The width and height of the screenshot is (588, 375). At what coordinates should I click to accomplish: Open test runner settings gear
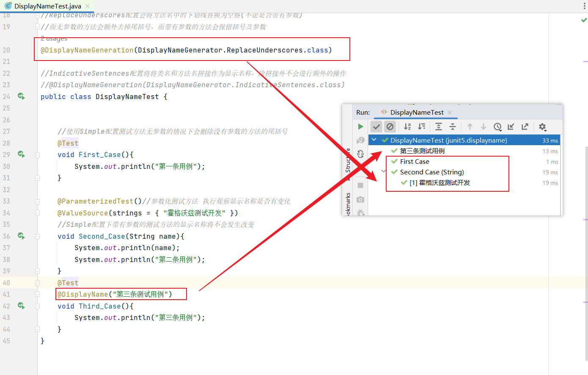[543, 127]
